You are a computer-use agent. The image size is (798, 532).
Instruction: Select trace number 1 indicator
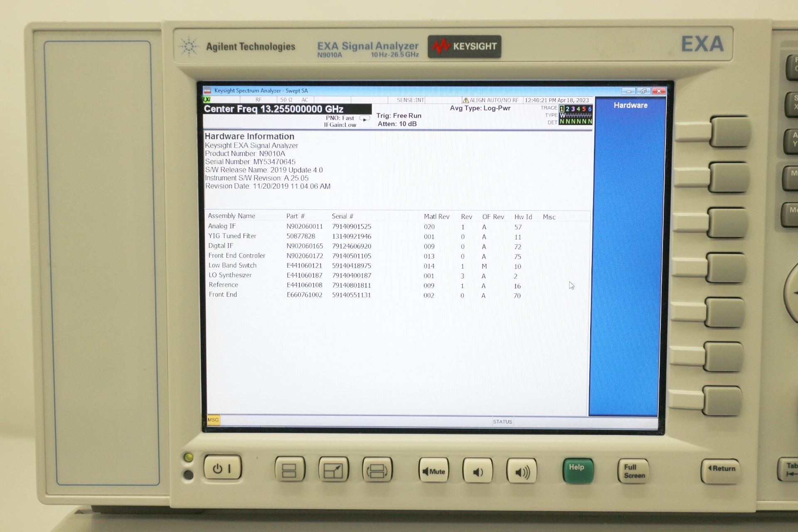[562, 109]
